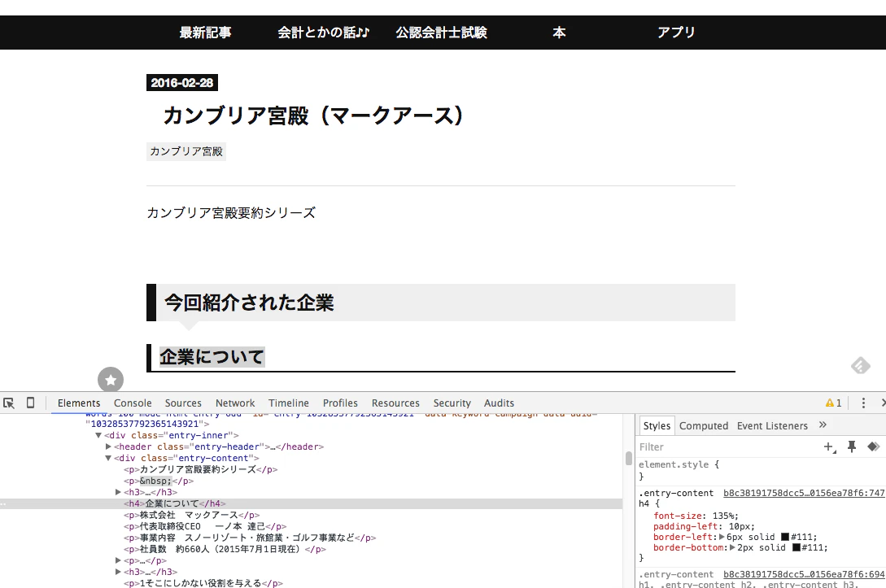Open the Timeline tab
886x588 pixels.
[x=289, y=403]
